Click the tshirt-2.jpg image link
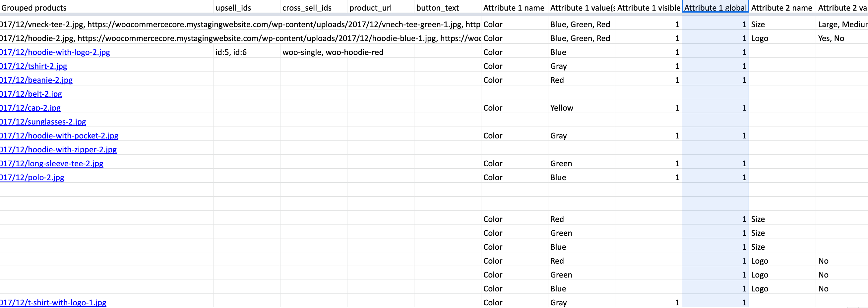Image resolution: width=868 pixels, height=308 pixels. click(34, 66)
